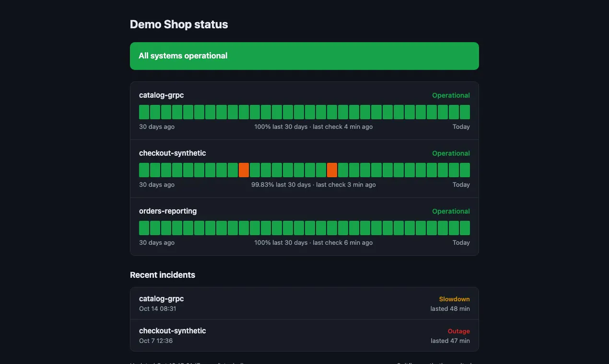Click catalog-grpc name in the uptime list
609x364 pixels.
[161, 95]
